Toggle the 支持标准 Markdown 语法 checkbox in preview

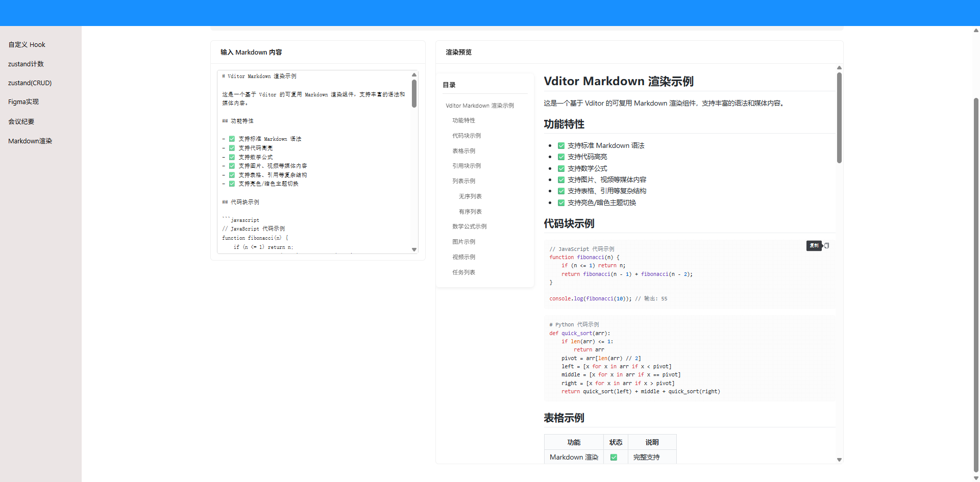point(561,146)
